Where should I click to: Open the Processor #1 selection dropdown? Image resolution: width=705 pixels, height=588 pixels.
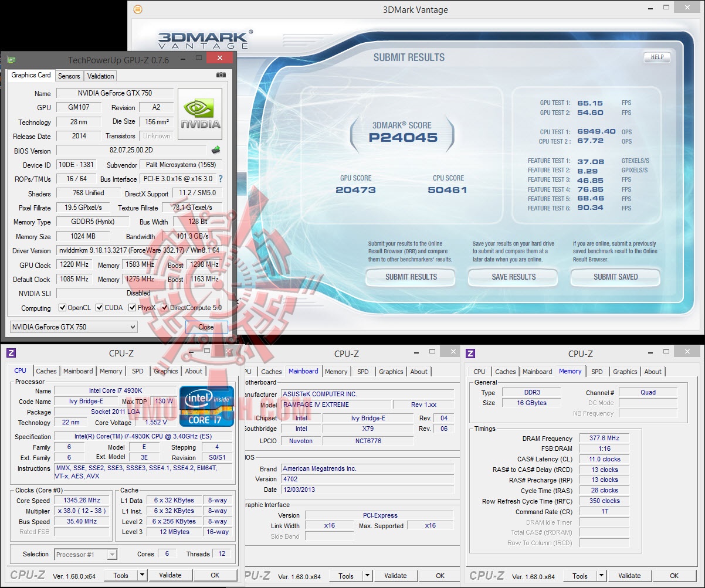86,554
